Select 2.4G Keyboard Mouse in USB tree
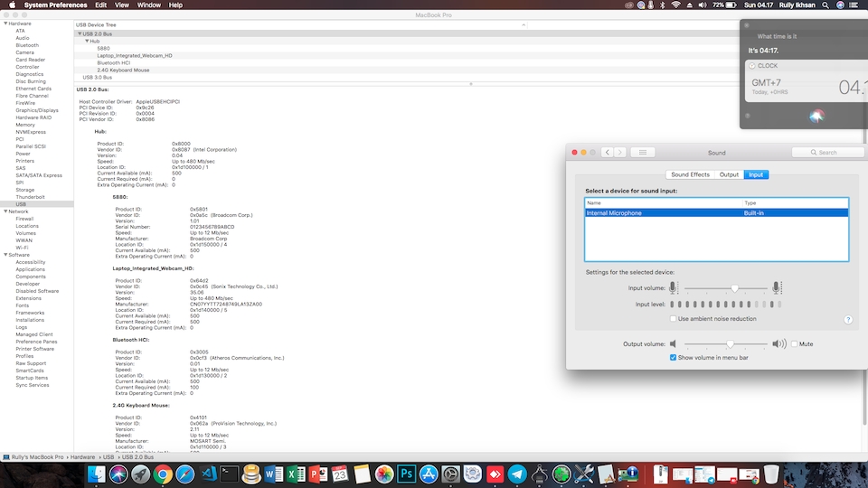Viewport: 868px width, 488px height. (124, 70)
